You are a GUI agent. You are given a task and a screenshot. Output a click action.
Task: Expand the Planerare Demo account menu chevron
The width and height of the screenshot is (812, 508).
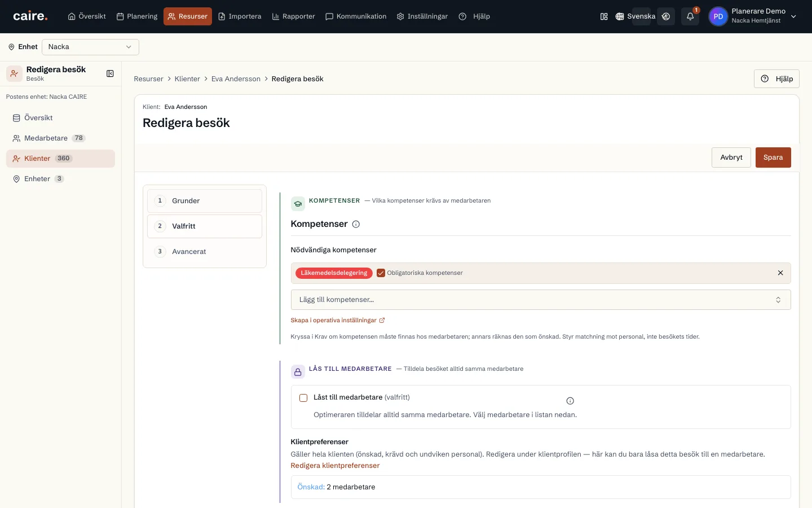(x=793, y=16)
